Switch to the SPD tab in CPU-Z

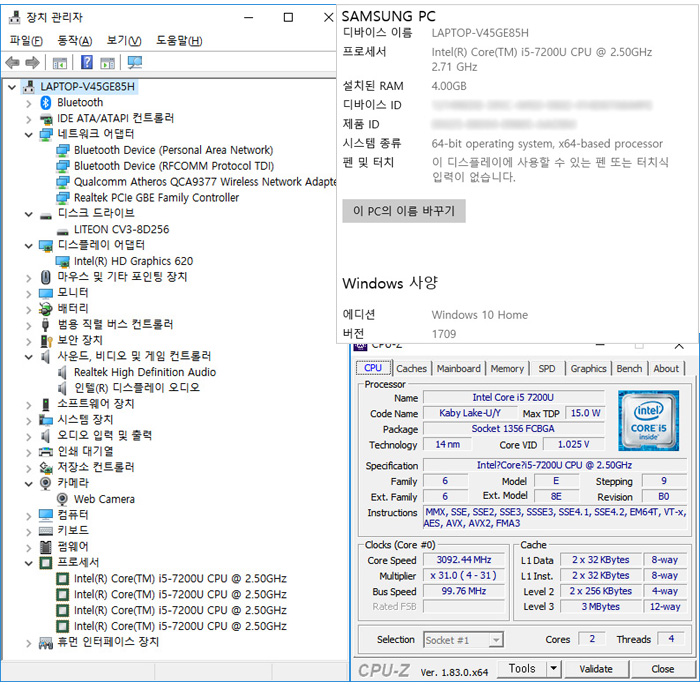pos(546,368)
